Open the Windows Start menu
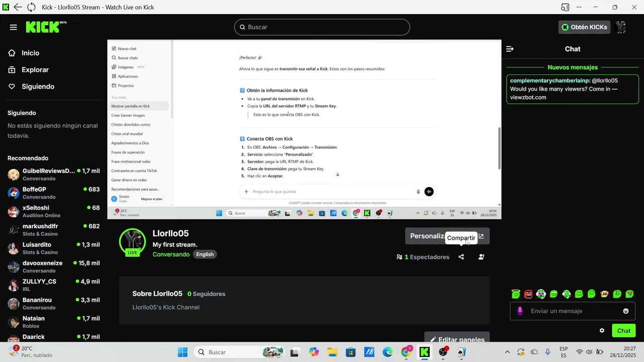The image size is (644, 362). [183, 352]
